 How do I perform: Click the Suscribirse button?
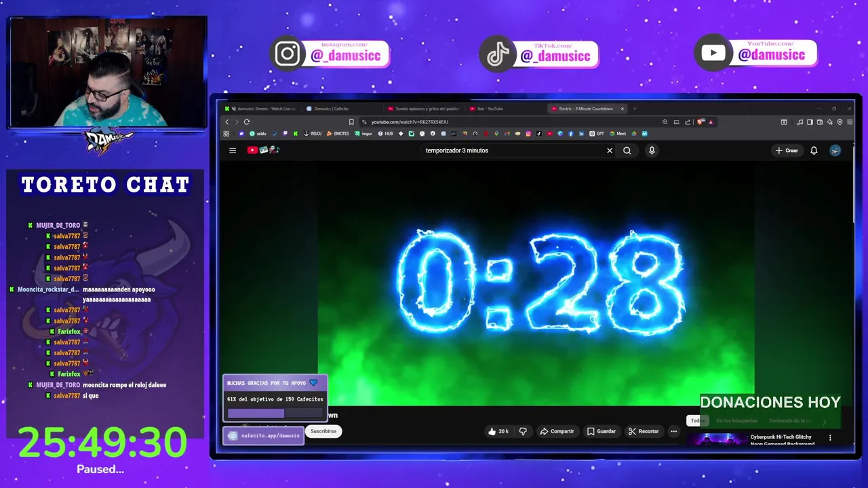[323, 431]
